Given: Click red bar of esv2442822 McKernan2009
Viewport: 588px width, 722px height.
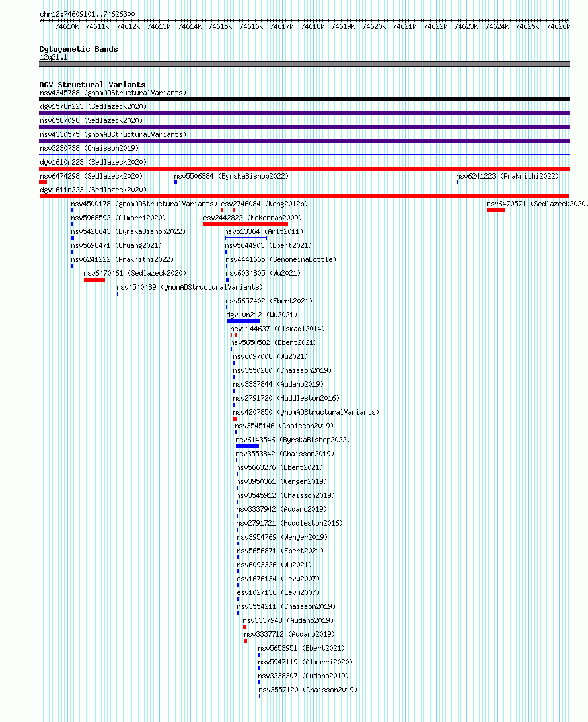Looking at the screenshot, I should (x=246, y=224).
